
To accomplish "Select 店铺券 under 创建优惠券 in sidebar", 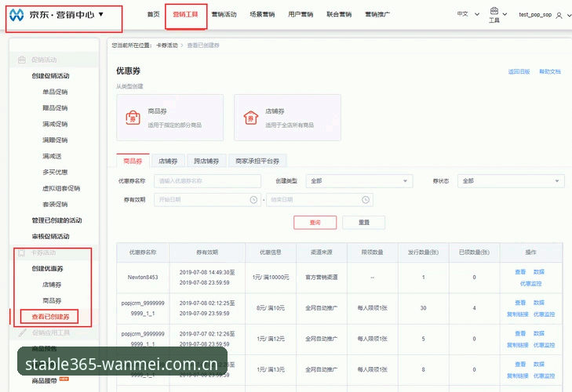I will click(52, 285).
